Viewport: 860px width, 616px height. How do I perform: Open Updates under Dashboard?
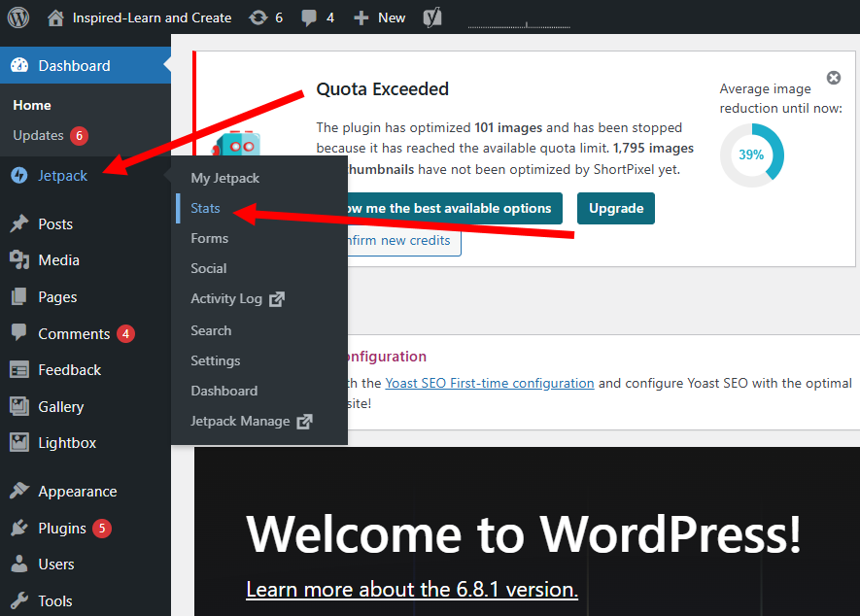pyautogui.click(x=39, y=135)
